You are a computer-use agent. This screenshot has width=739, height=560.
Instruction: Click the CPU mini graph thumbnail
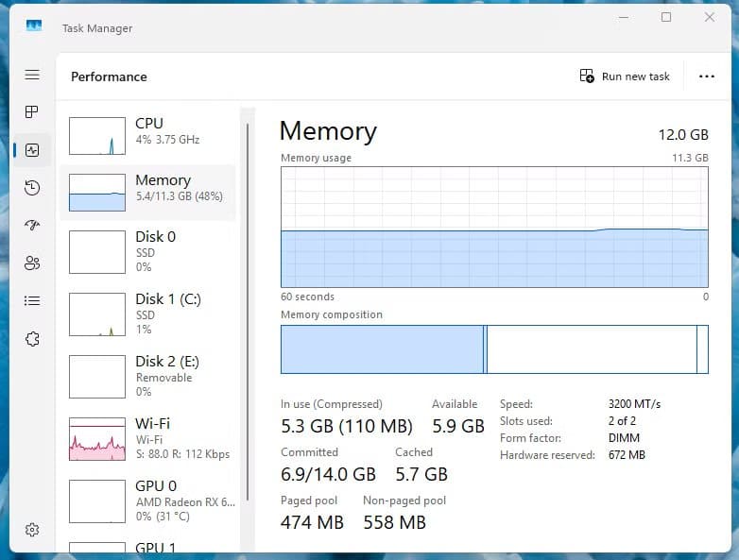(x=97, y=136)
